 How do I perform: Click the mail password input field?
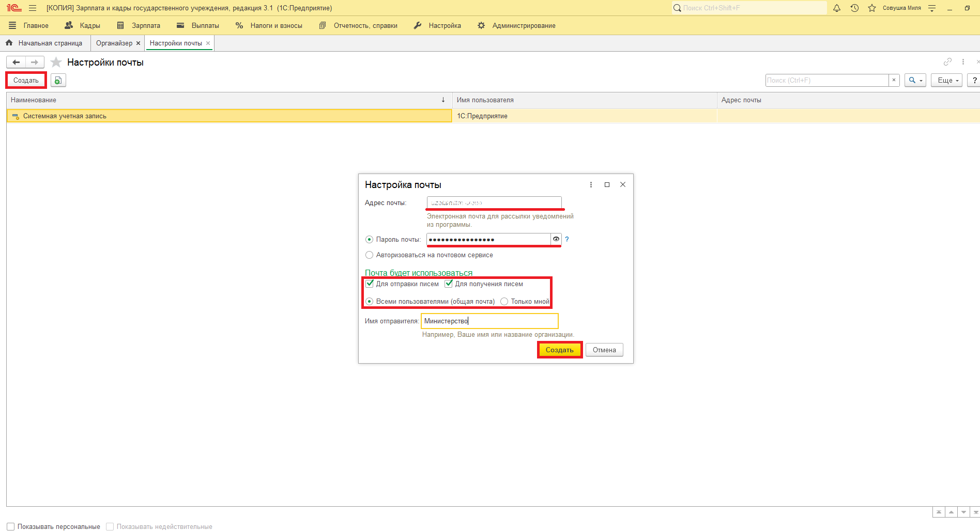(488, 239)
